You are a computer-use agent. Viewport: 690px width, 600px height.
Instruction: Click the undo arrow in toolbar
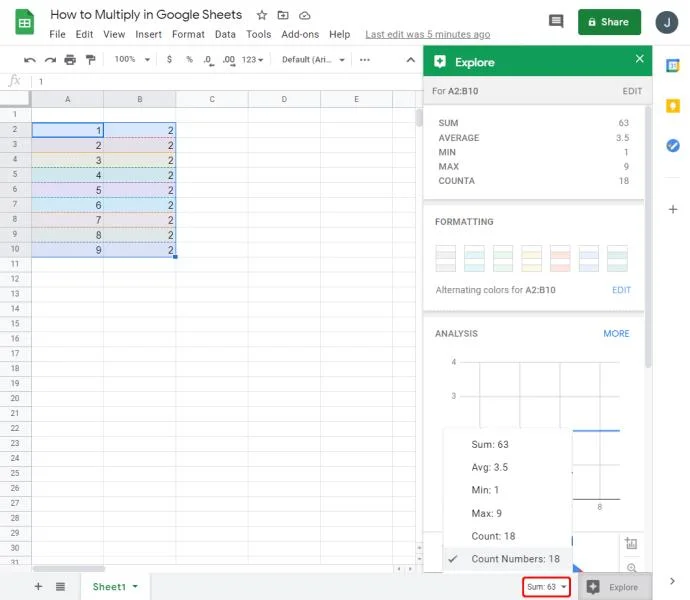[29, 60]
